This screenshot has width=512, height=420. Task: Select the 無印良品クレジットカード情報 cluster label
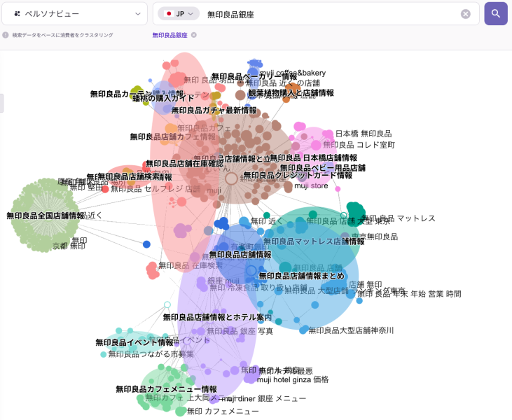(298, 176)
